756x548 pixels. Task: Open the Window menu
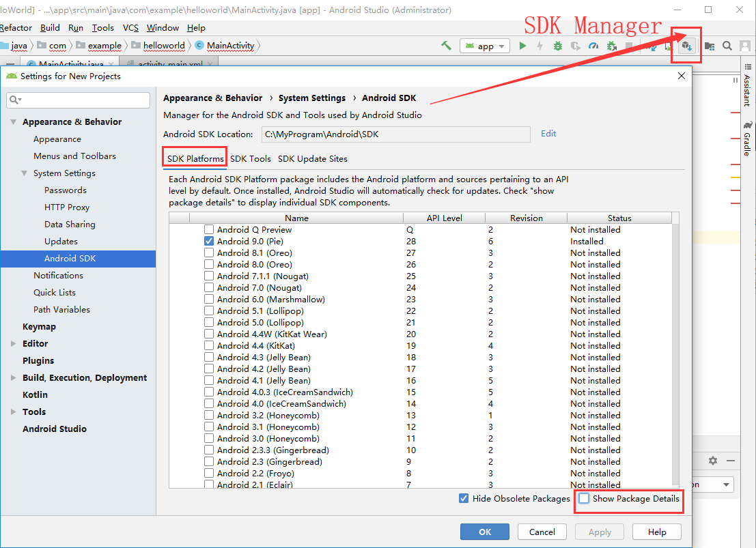click(163, 28)
